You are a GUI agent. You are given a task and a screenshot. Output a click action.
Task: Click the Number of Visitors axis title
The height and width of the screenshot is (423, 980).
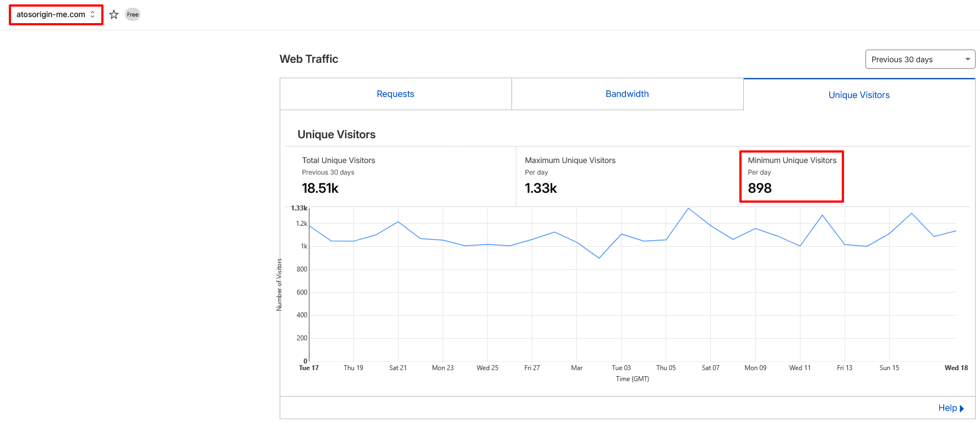click(279, 285)
